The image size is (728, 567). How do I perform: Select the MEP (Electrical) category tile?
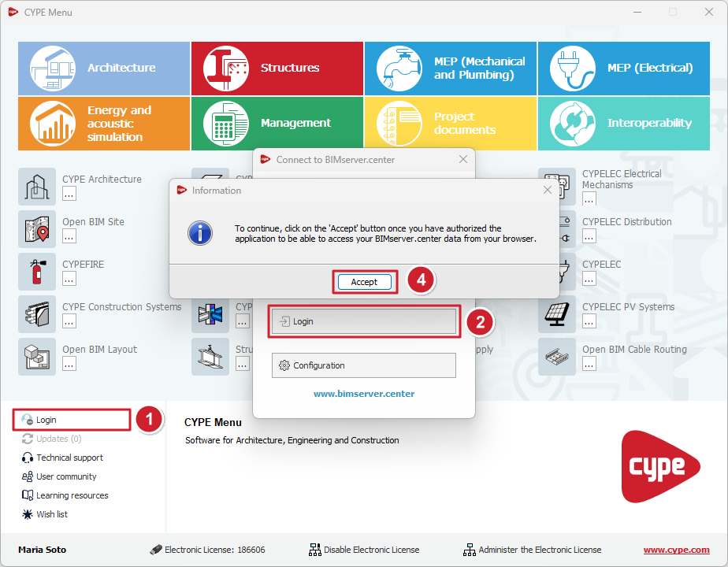[x=624, y=69]
